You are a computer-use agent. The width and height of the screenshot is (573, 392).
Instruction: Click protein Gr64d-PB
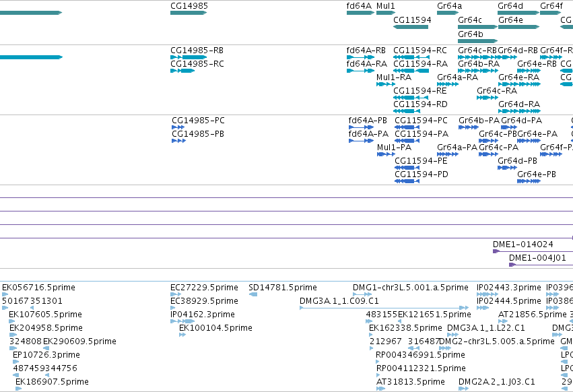coord(507,168)
